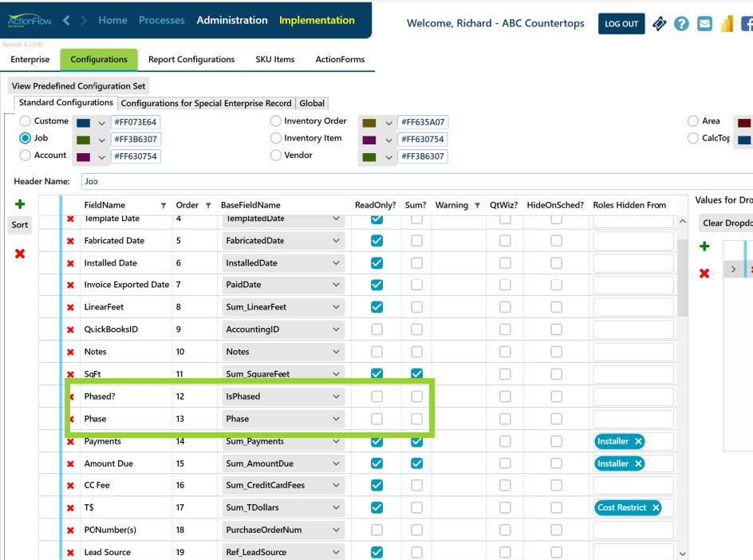Toggle ReadOnly for Fabricated Date
Viewport: 753px width, 560px height.
(x=377, y=241)
